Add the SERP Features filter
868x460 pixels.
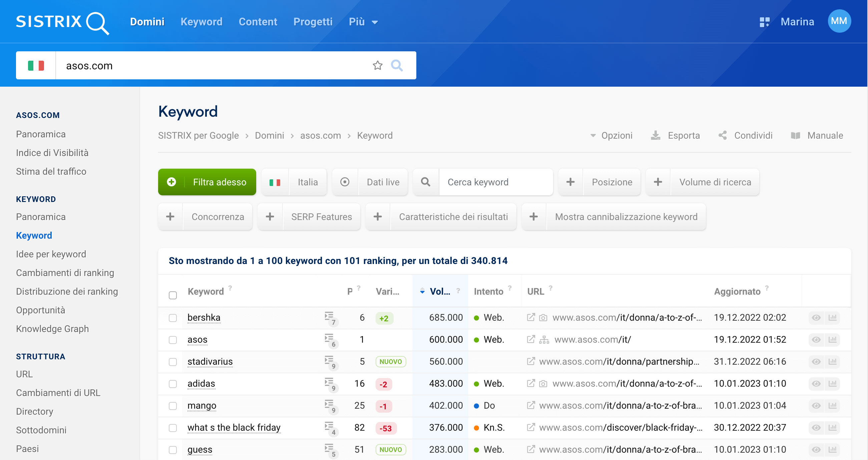(309, 217)
